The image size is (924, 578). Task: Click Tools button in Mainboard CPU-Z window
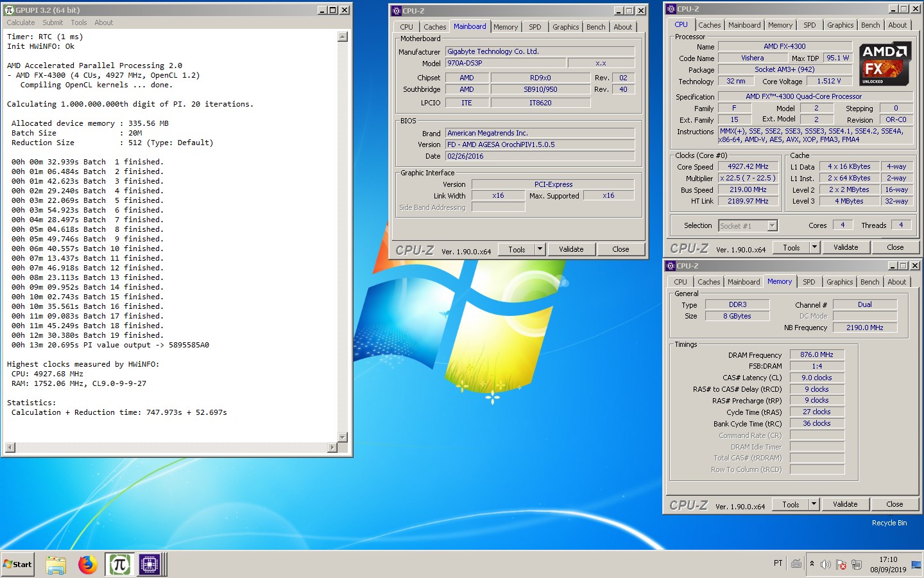point(517,250)
